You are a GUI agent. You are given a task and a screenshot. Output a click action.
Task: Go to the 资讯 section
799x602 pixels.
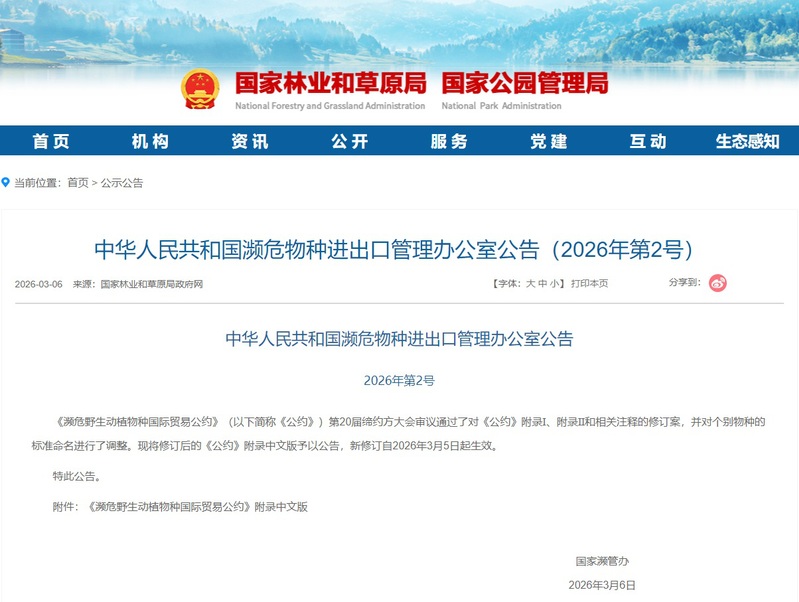tap(249, 141)
